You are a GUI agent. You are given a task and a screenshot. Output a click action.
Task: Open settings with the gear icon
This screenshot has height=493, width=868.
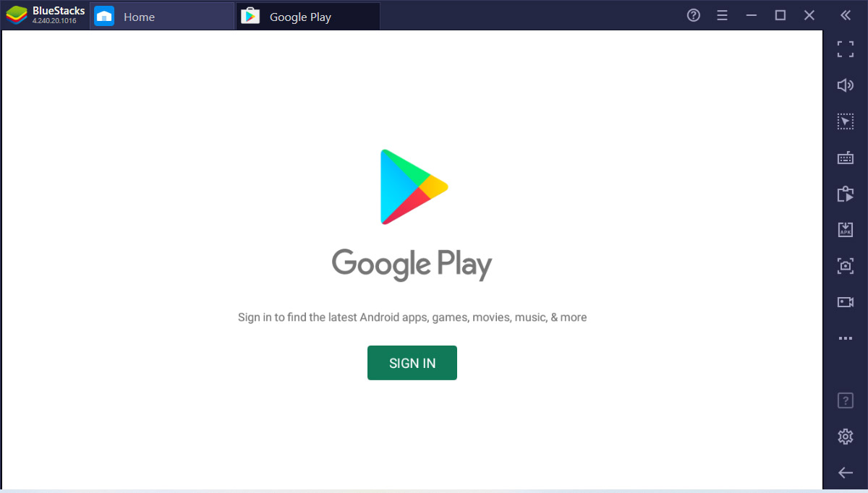[x=845, y=437]
